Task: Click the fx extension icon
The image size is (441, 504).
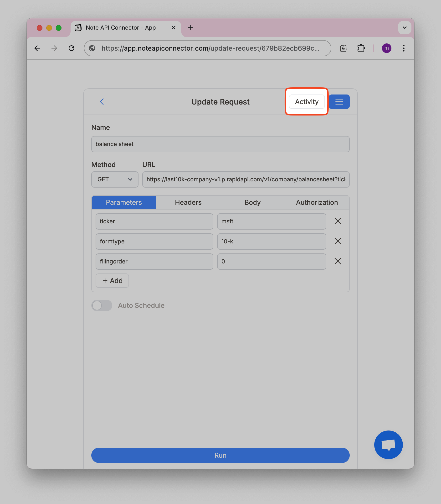Action: [x=344, y=48]
